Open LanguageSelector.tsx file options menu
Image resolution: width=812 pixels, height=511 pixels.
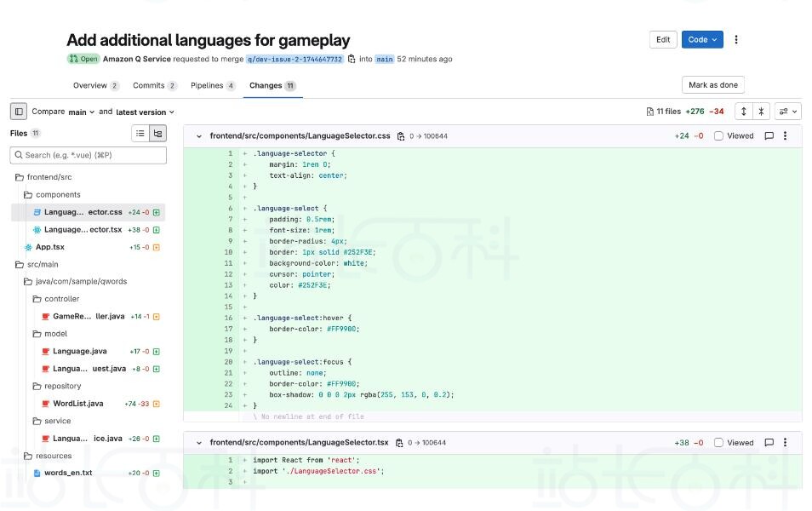(785, 442)
